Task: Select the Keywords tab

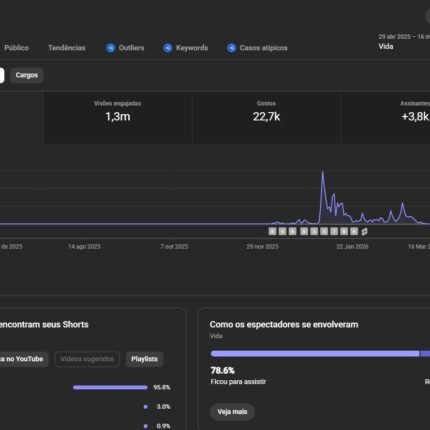Action: pyautogui.click(x=186, y=48)
